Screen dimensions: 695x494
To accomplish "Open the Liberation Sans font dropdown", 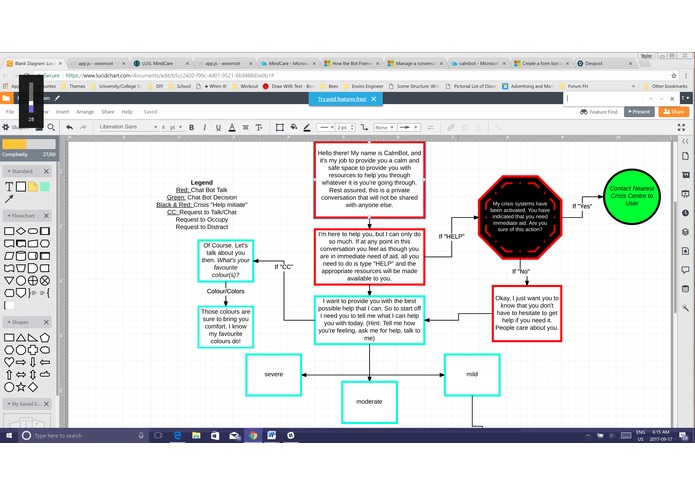I will (x=128, y=127).
